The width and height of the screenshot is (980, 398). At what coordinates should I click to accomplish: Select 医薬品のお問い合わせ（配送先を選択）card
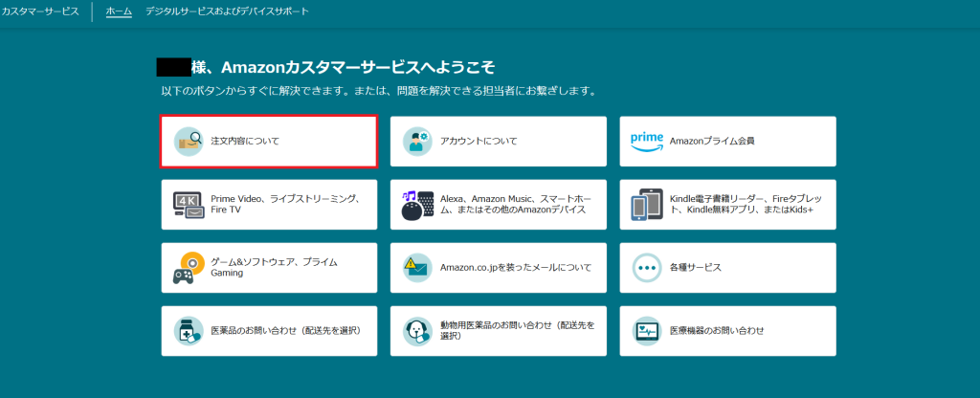click(269, 330)
